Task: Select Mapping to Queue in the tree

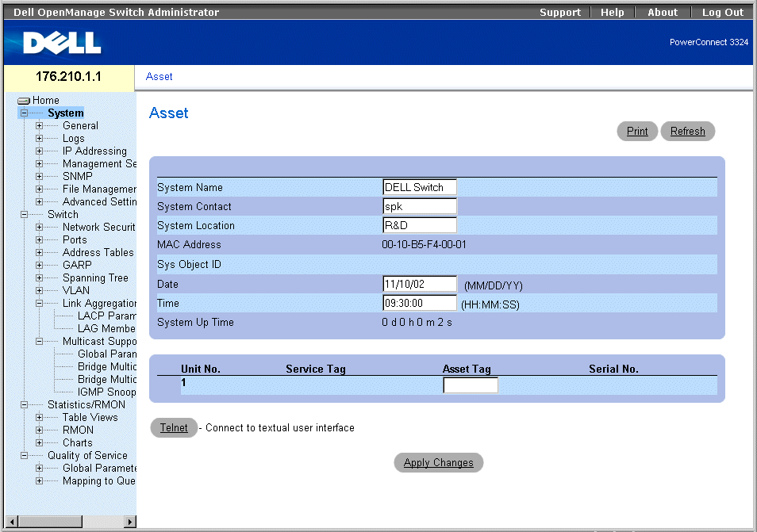Action: 99,481
